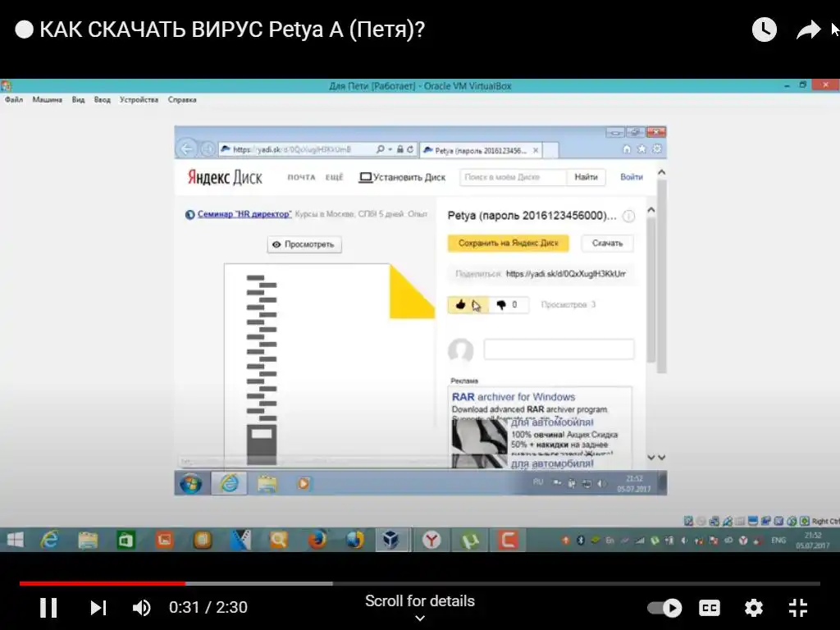This screenshot has width=840, height=630.
Task: Open the Windows 7 Start button
Action: tap(191, 484)
